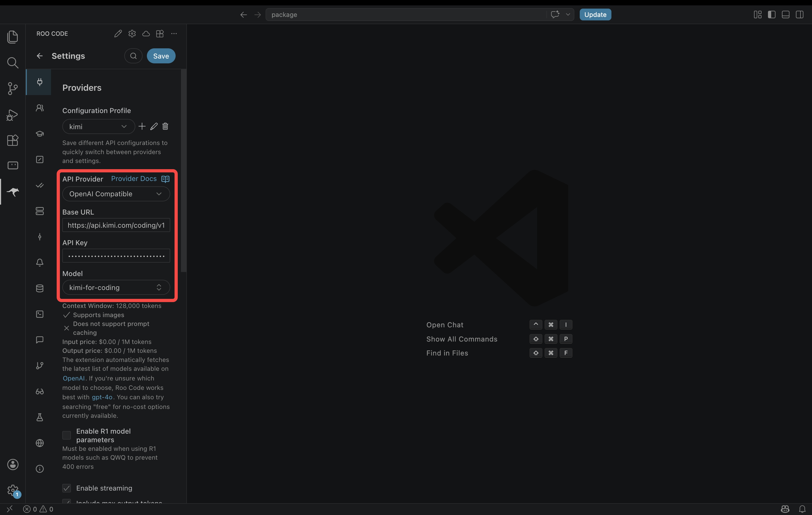Click the Base URL input field
812x515 pixels.
point(116,225)
